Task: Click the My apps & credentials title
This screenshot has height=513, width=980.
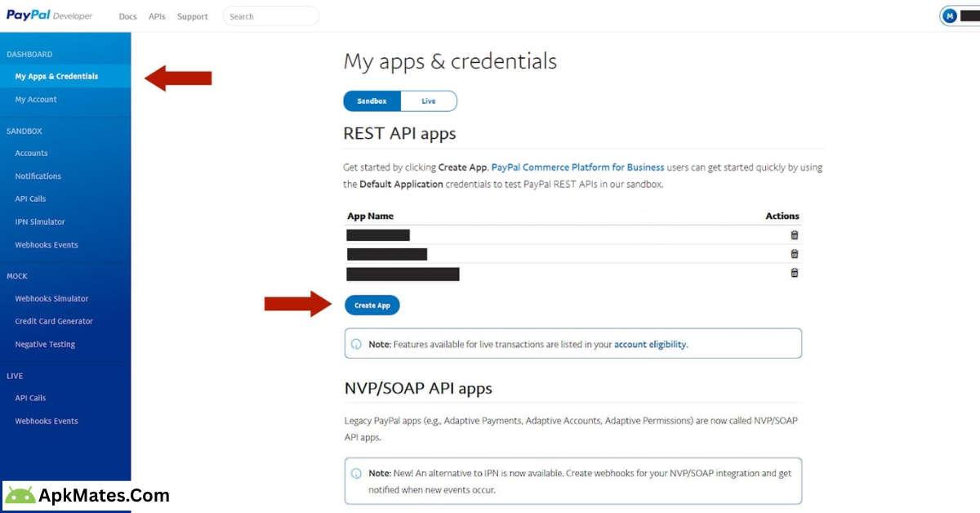Action: [x=450, y=61]
